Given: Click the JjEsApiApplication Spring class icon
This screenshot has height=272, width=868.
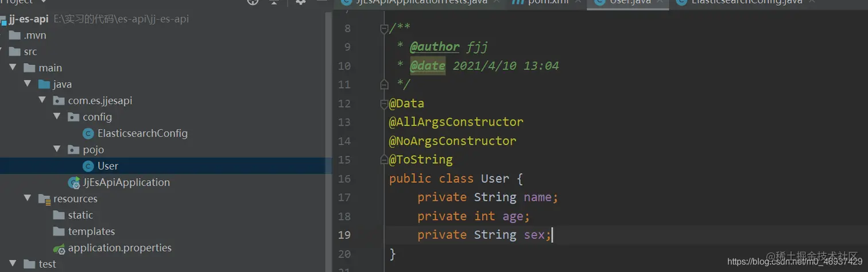Looking at the screenshot, I should point(74,182).
